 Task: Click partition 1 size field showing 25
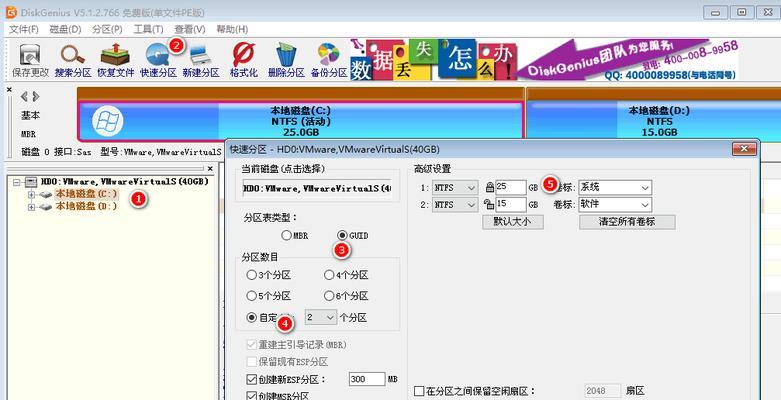point(511,188)
